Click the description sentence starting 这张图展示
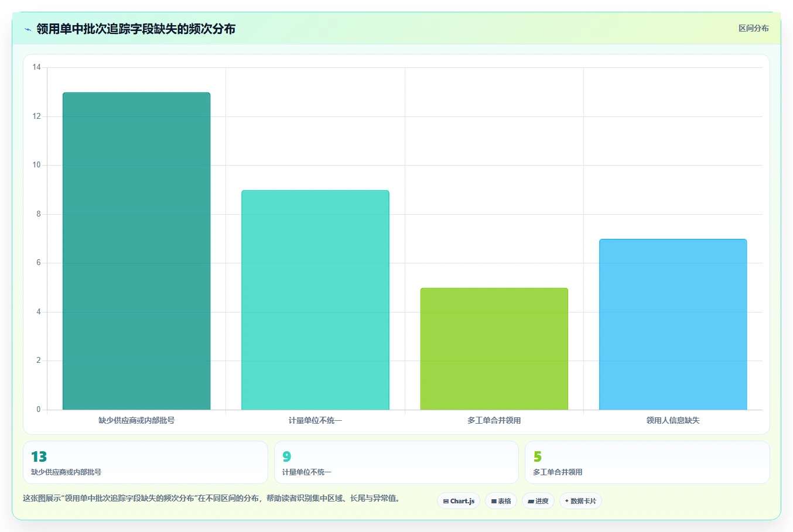Screen dimensions: 793x532 (211, 499)
